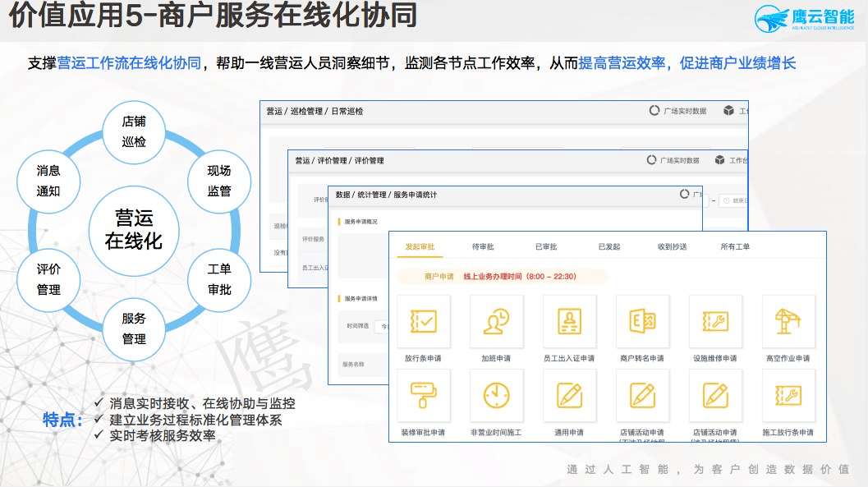The width and height of the screenshot is (868, 487).
Task: Click the 服务名称 label
Action: click(353, 364)
